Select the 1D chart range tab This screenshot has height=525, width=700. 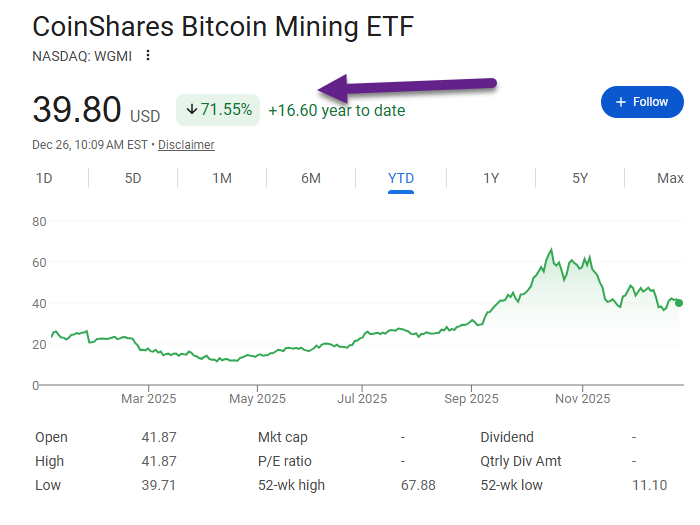coord(44,179)
